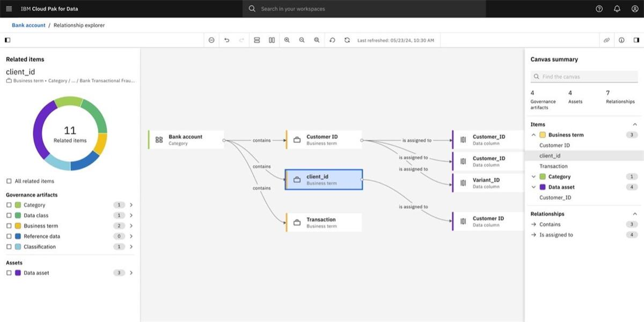Expand the Category row chevron in Related items

click(x=131, y=205)
